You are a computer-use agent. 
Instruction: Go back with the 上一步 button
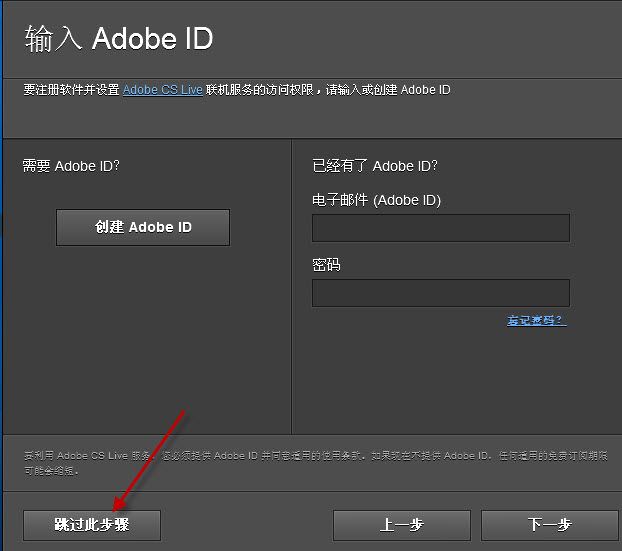pyautogui.click(x=402, y=525)
